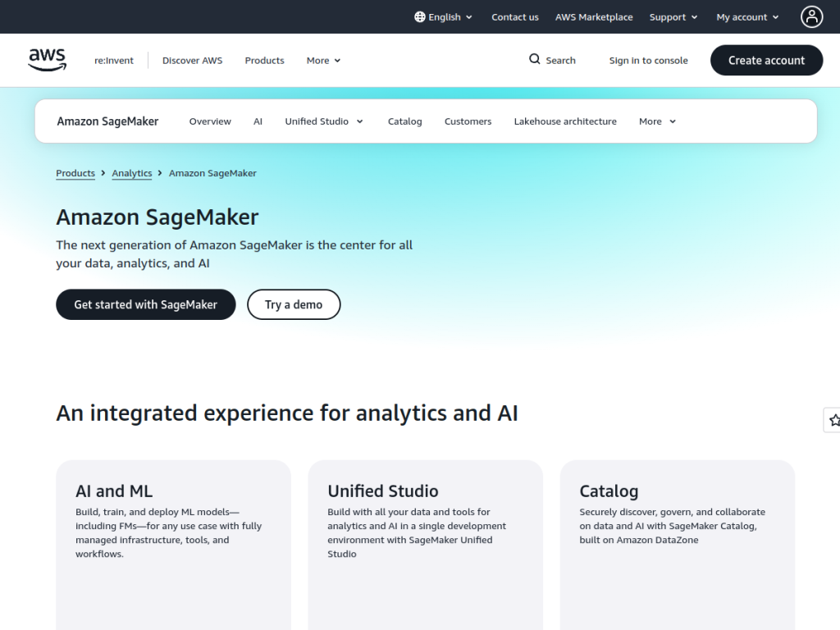840x630 pixels.
Task: Open Contact us link
Action: tap(515, 17)
